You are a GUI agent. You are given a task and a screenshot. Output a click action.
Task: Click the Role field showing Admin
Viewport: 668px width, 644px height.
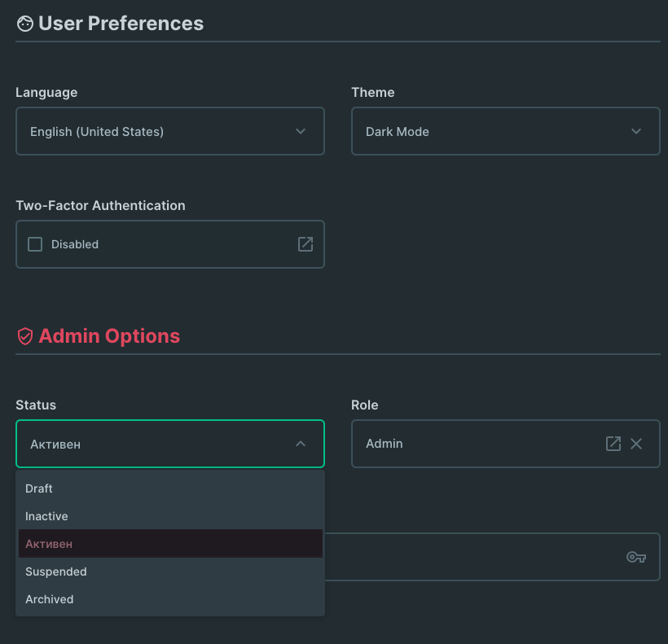506,444
